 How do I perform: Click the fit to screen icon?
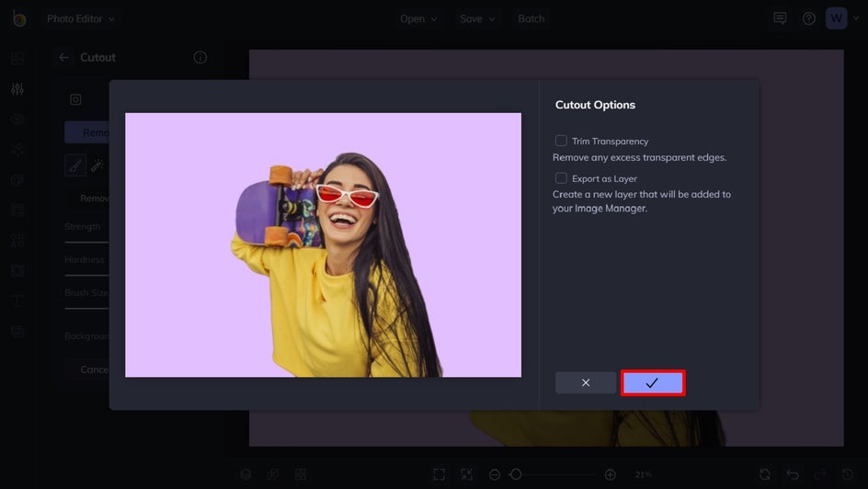(x=439, y=474)
